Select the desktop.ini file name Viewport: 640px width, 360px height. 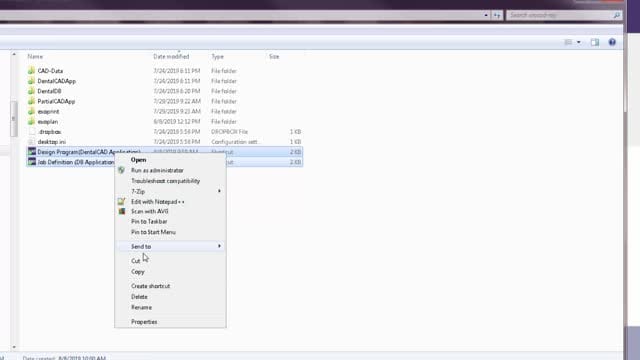click(x=51, y=142)
